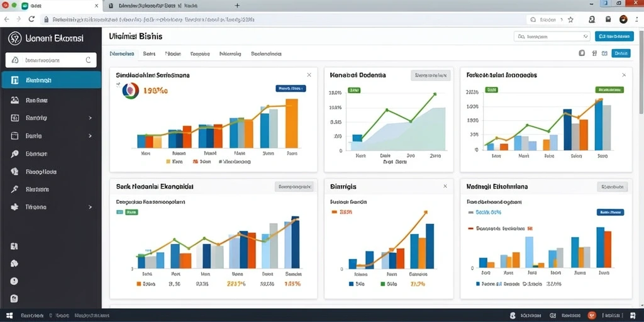Click the grid view icon beside the small blue toolbar button
Screen dimensions: 644x322
pos(604,53)
